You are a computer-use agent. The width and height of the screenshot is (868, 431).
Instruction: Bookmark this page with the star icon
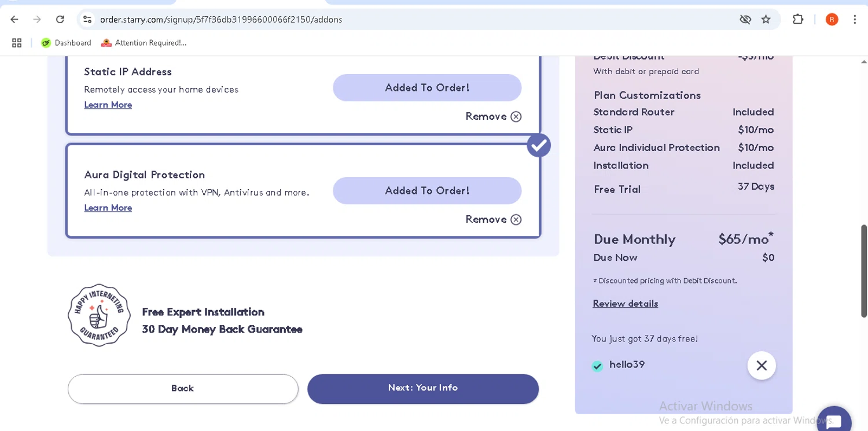click(x=766, y=20)
